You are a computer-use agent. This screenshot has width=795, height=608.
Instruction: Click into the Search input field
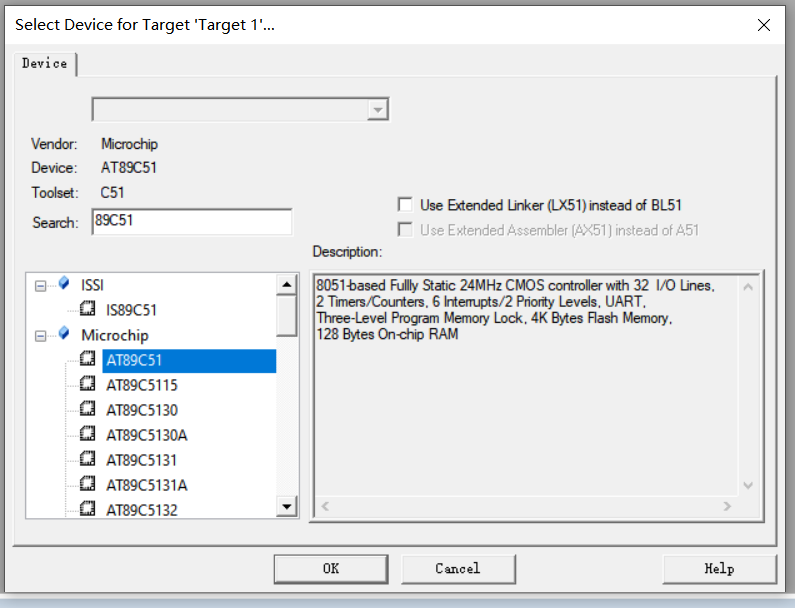tap(192, 222)
